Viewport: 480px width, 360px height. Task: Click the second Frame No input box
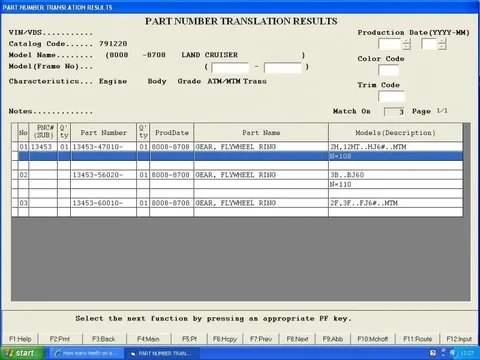coord(283,67)
